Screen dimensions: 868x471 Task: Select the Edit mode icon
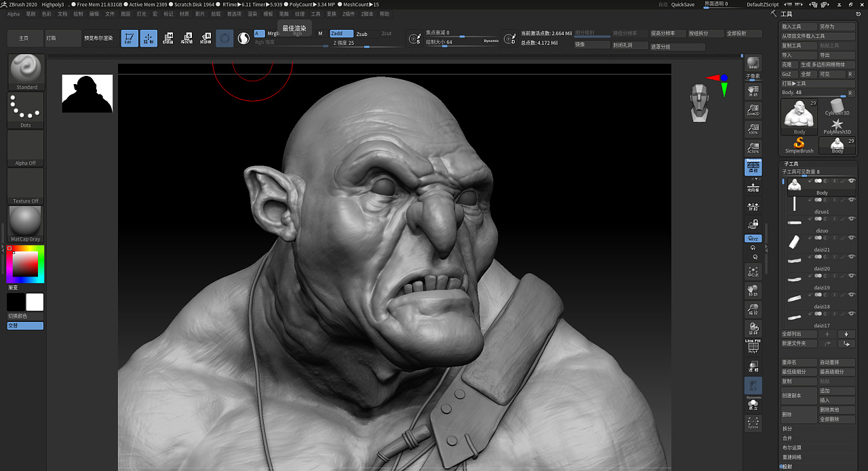pyautogui.click(x=128, y=38)
